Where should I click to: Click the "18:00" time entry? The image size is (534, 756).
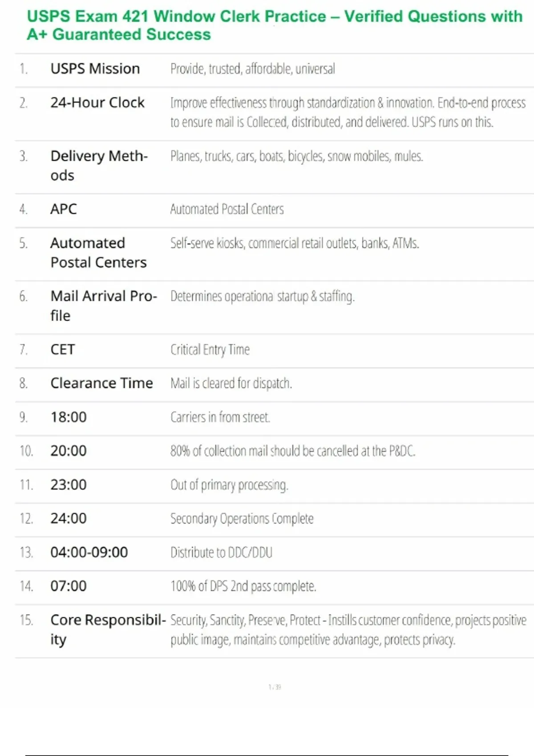point(69,417)
